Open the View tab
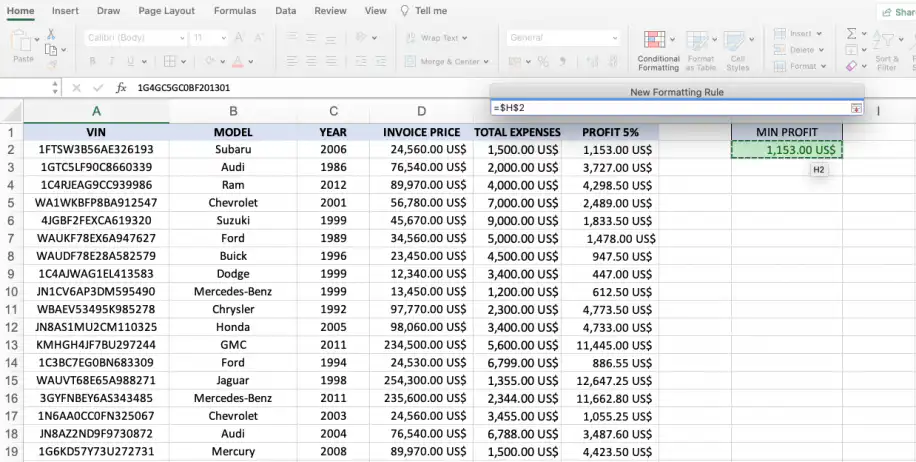Viewport: 916px width, 462px height. point(376,11)
